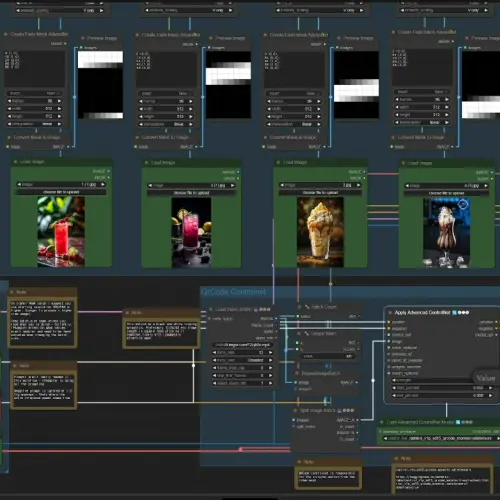Toggle the invert option in the first Create Fade Mask node
Viewport: 500px width, 500px height.
(34, 93)
